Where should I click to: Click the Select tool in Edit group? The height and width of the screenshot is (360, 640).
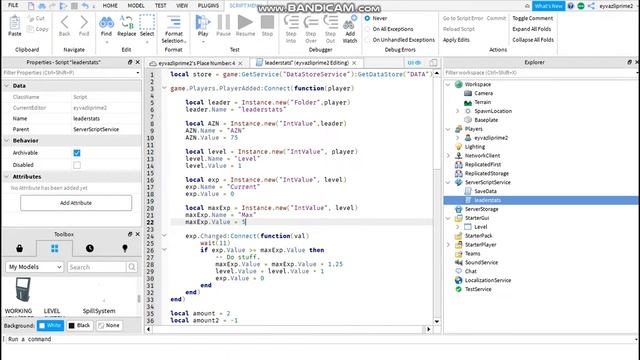coord(147,26)
